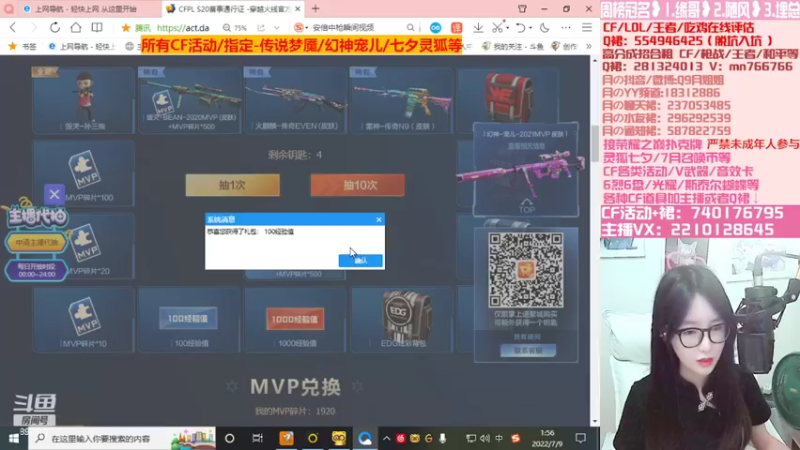Open the notification center icon

coord(580,438)
